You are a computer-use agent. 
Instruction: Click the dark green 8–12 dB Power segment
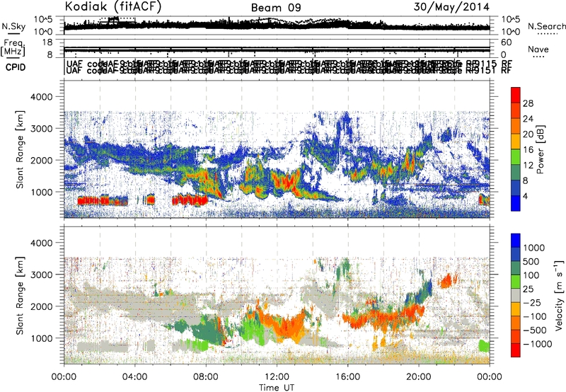pos(516,173)
